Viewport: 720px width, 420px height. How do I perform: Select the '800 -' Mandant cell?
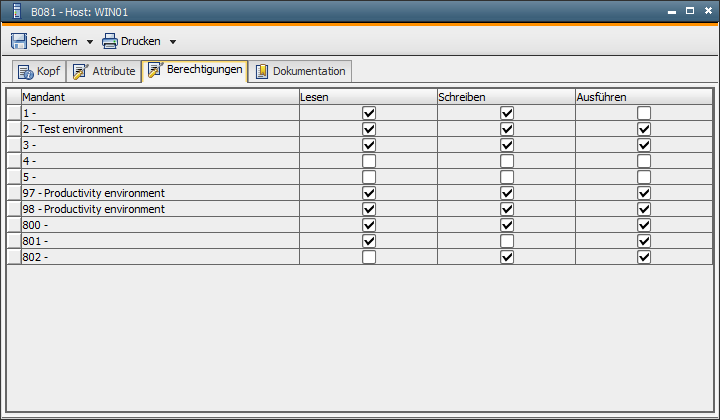click(160, 225)
